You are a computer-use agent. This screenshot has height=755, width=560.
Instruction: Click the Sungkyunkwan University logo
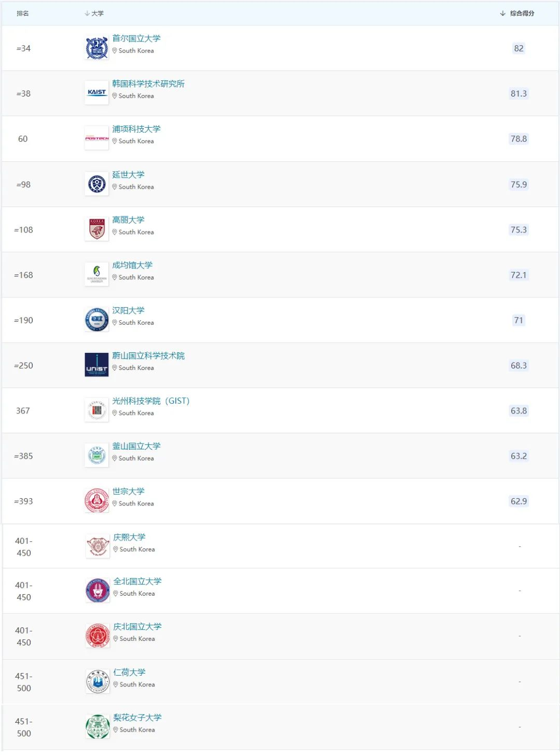click(x=96, y=274)
